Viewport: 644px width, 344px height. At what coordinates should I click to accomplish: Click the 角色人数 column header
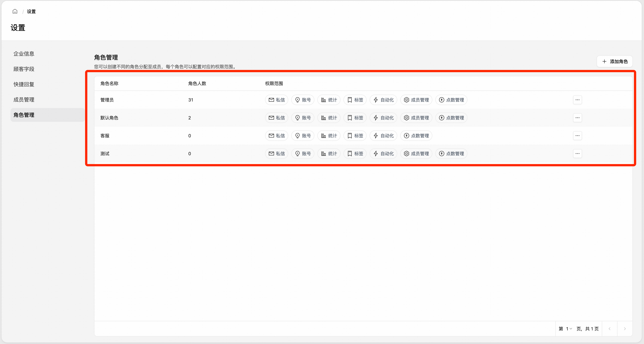[x=197, y=83]
